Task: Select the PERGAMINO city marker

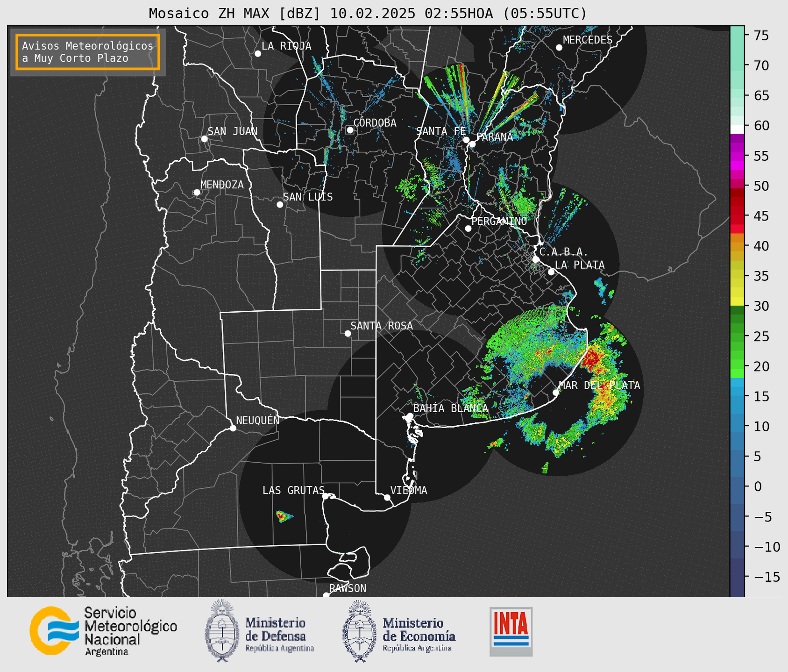Action: pyautogui.click(x=468, y=229)
